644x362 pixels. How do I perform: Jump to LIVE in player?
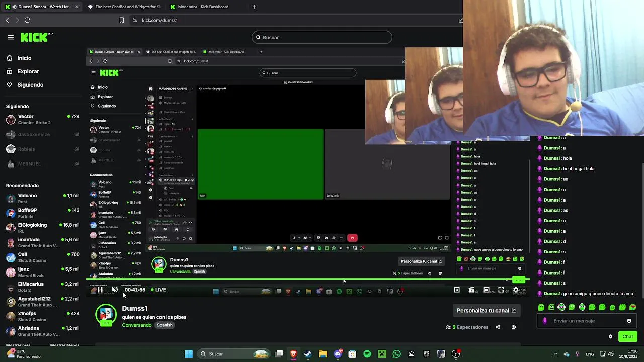coord(158,290)
